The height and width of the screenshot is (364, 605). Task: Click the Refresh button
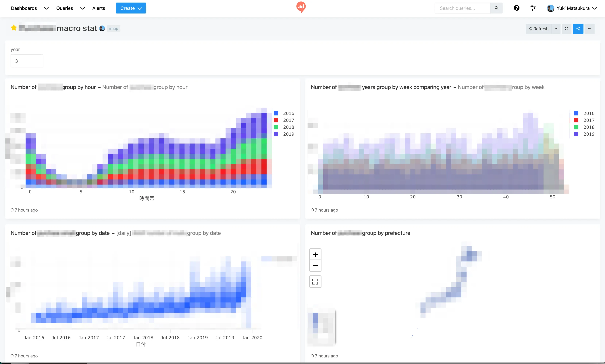click(539, 29)
